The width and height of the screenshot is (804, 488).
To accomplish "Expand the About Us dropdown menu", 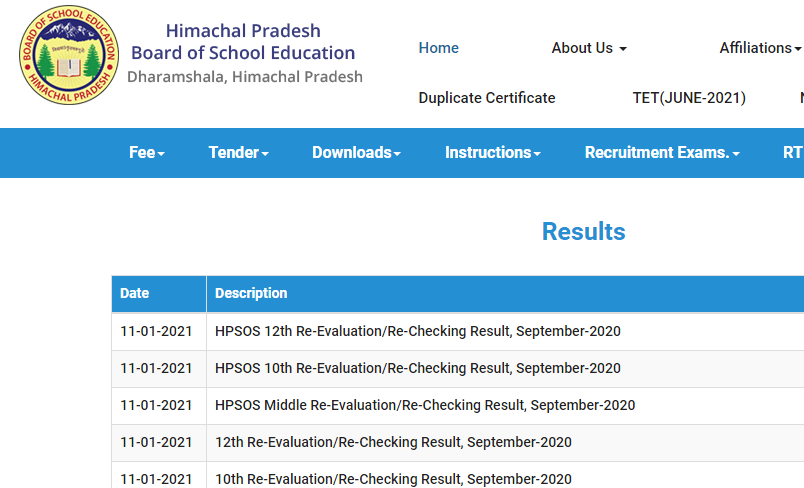I will click(589, 48).
